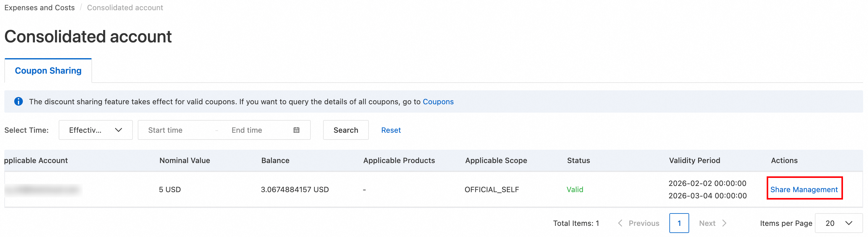Reset the time filter
Screen dimensions: 868x237
coord(391,130)
